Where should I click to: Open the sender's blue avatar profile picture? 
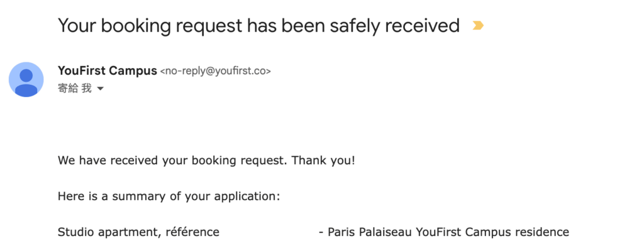(26, 80)
